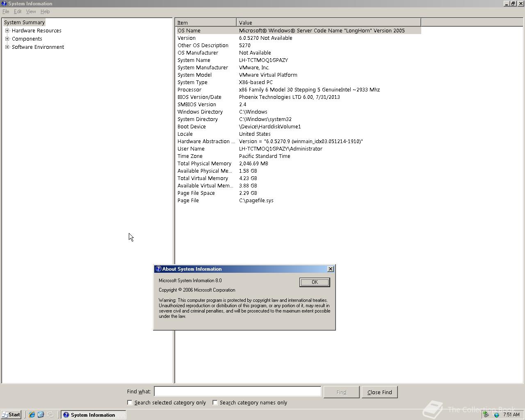
Task: Select the Time Zone row
Action: tap(299, 156)
